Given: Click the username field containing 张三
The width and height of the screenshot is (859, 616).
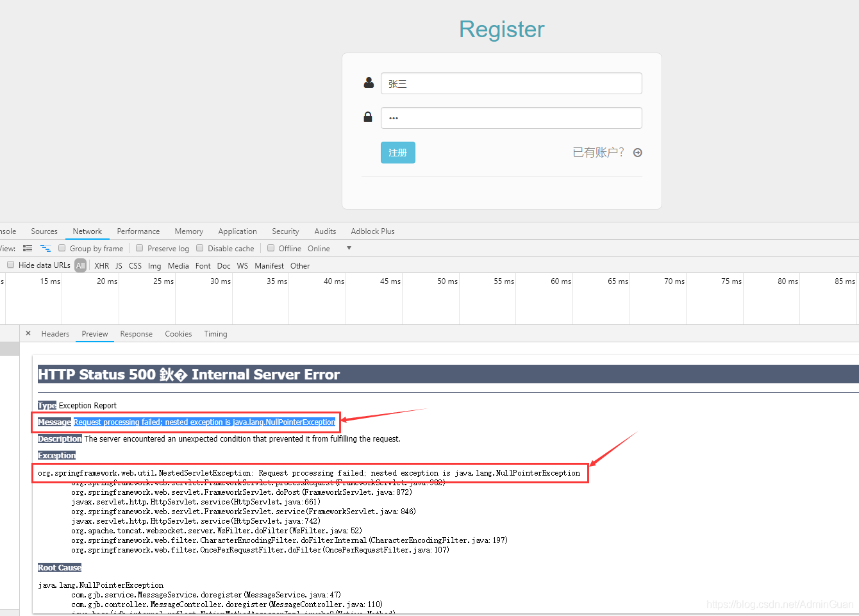Looking at the screenshot, I should coord(512,83).
